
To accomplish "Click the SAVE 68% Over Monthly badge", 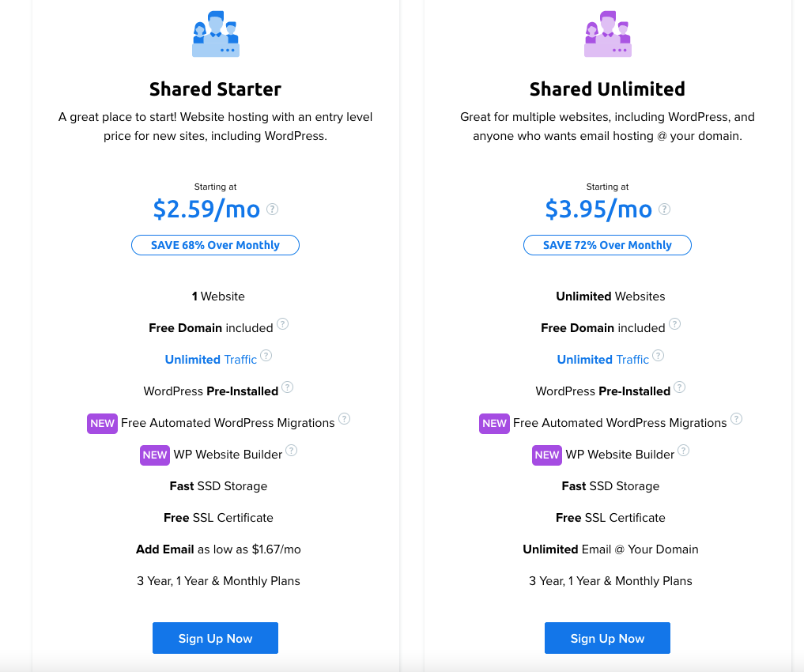I will [x=215, y=245].
